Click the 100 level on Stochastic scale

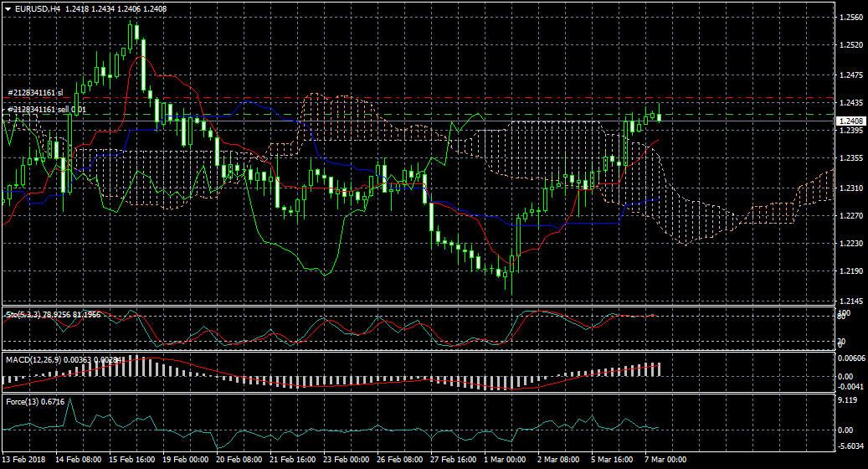coord(845,312)
